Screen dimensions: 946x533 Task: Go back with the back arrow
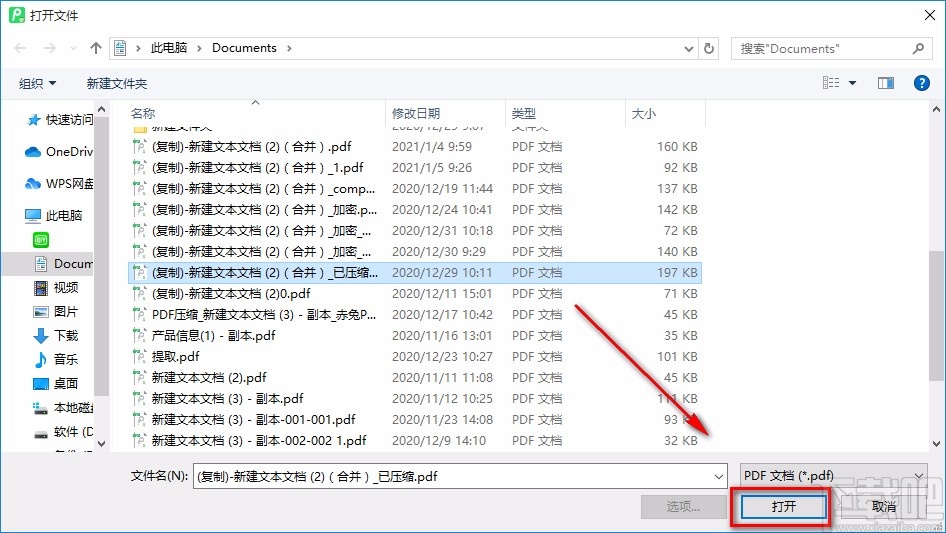[x=20, y=48]
